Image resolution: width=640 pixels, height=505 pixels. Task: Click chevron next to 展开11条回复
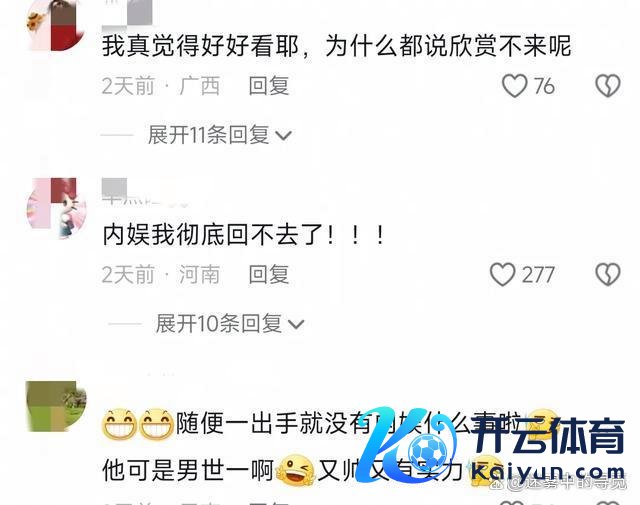[x=284, y=136]
